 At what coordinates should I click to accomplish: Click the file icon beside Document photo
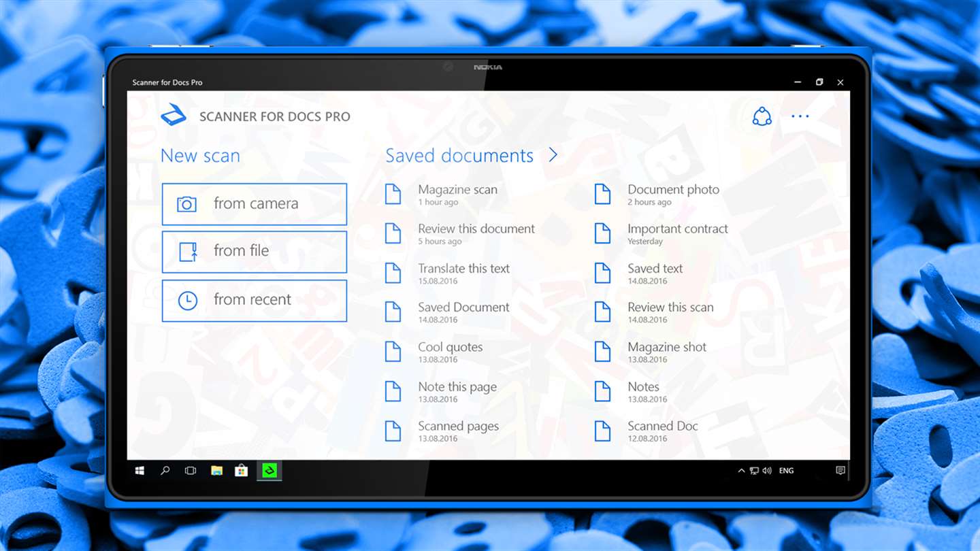pyautogui.click(x=603, y=194)
